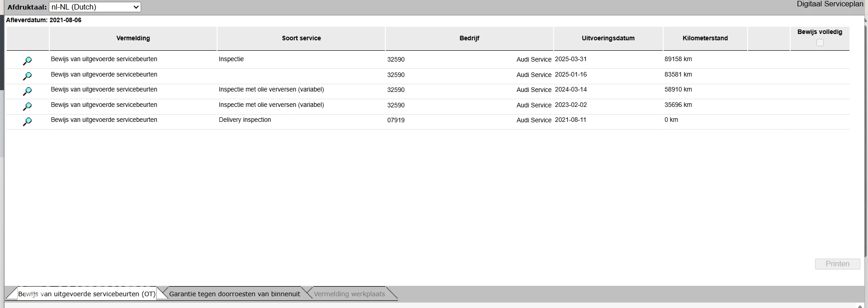
Task: Click the 89158 km mileage value
Action: (678, 59)
